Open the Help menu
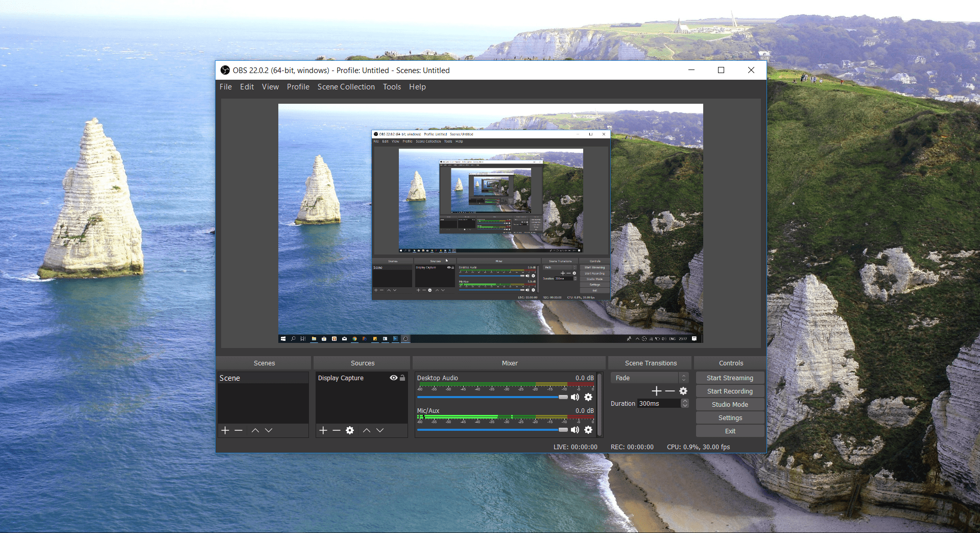The image size is (980, 533). click(417, 87)
